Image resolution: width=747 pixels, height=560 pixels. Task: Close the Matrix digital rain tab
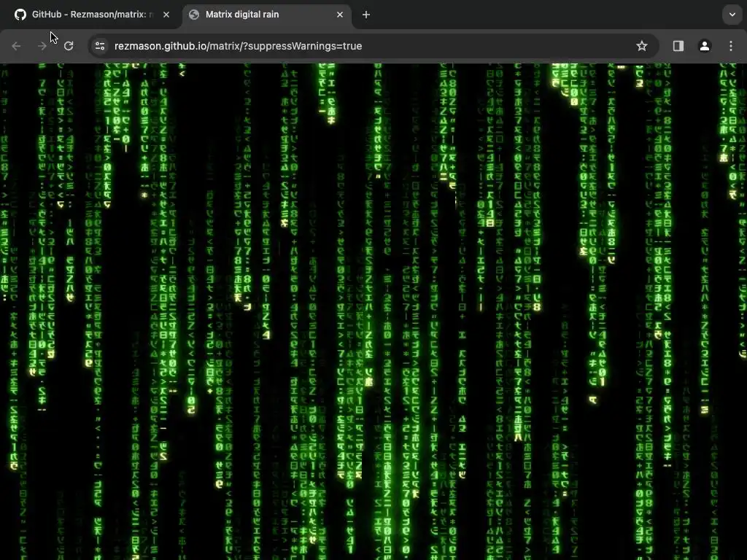tap(340, 15)
